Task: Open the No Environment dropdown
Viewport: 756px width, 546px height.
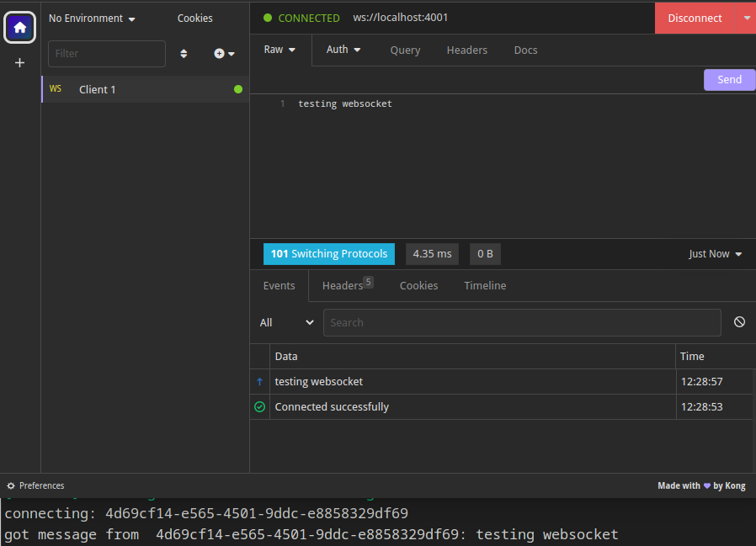Action: click(x=89, y=18)
